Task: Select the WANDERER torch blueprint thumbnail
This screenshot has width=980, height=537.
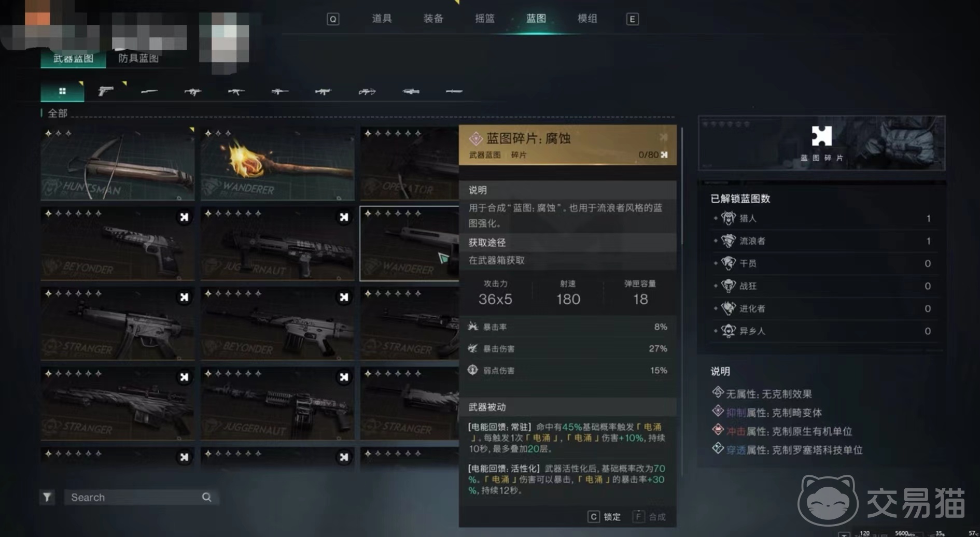Action: tap(277, 163)
